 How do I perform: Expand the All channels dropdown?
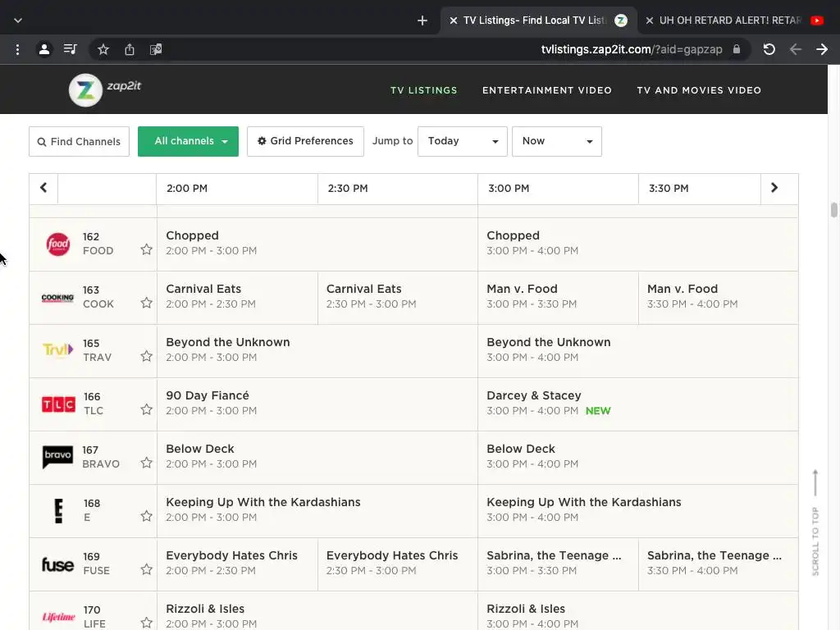pos(188,141)
